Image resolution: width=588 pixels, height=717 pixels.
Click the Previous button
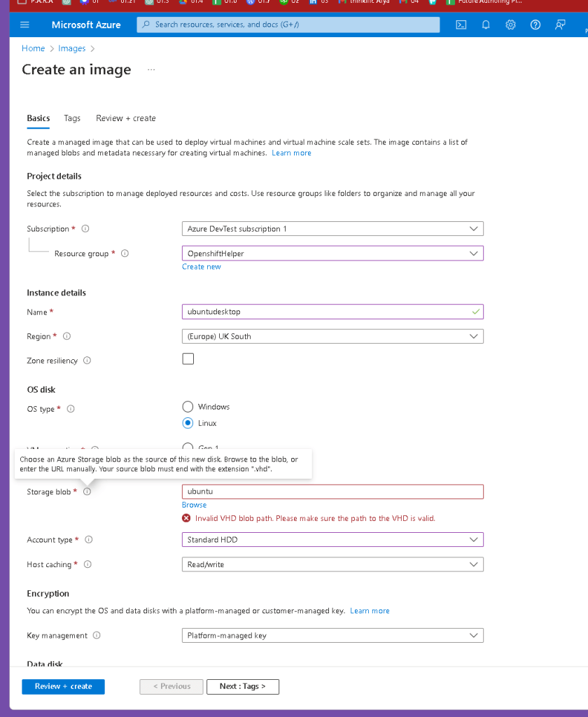tap(171, 686)
